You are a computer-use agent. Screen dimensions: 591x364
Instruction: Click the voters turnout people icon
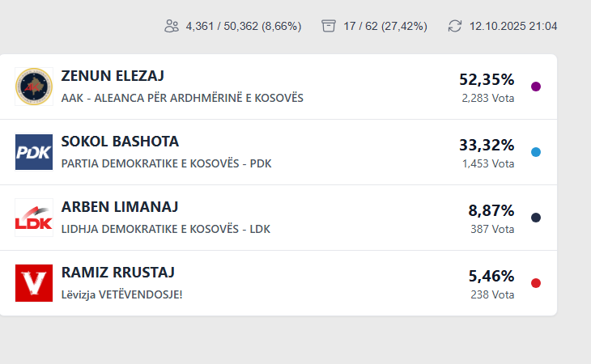click(171, 26)
